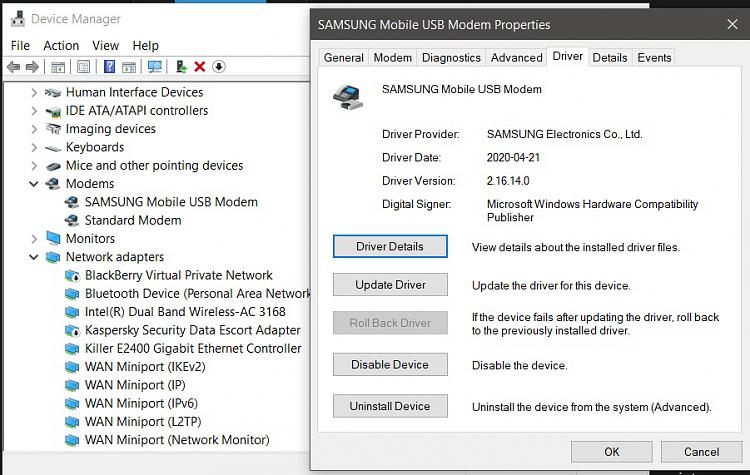This screenshot has width=750, height=475.
Task: Click the Network adapters category icon
Action: (x=53, y=257)
